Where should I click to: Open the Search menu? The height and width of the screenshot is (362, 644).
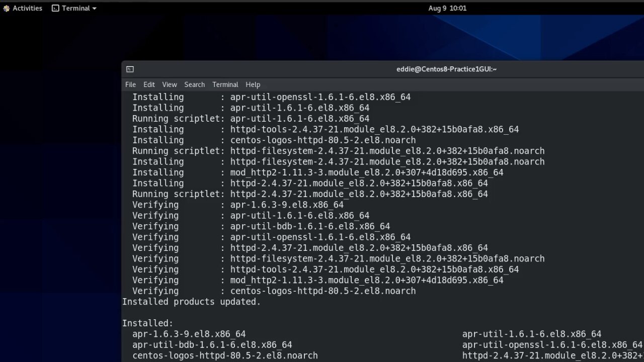click(x=194, y=84)
